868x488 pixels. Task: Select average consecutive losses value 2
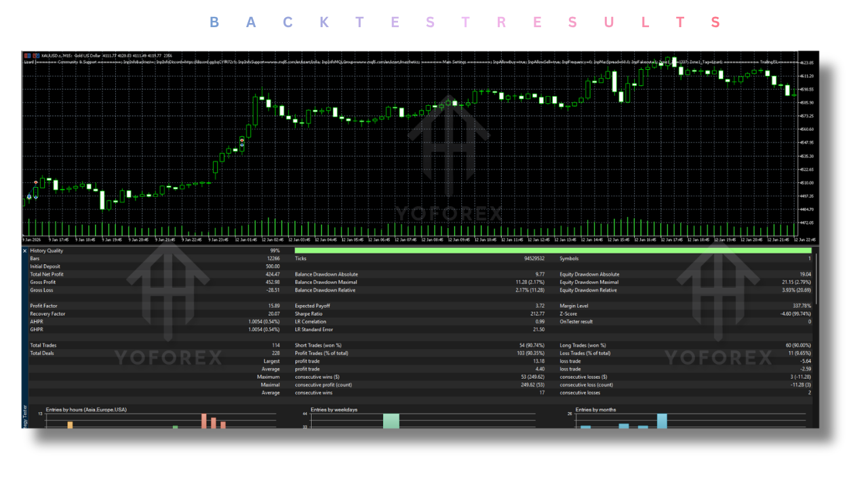pyautogui.click(x=809, y=392)
